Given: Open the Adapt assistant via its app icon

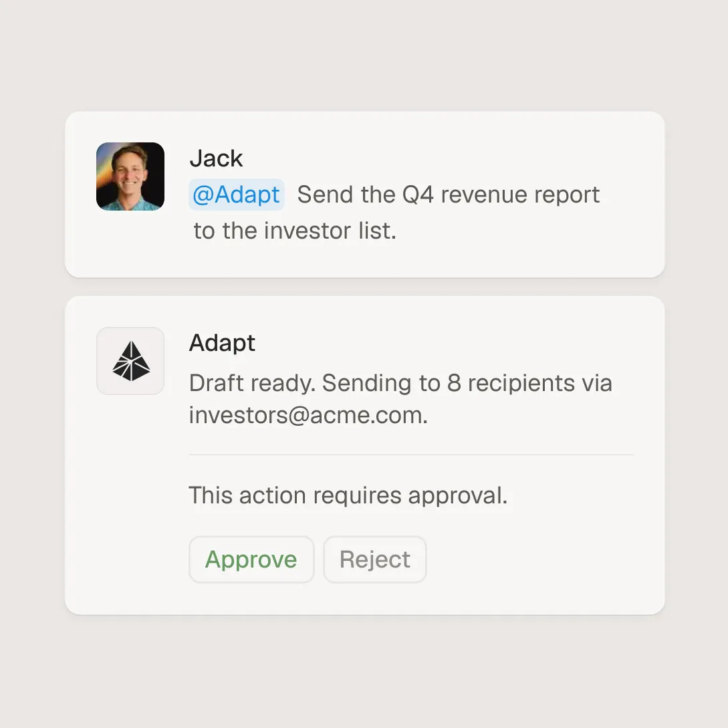Looking at the screenshot, I should [x=130, y=361].
